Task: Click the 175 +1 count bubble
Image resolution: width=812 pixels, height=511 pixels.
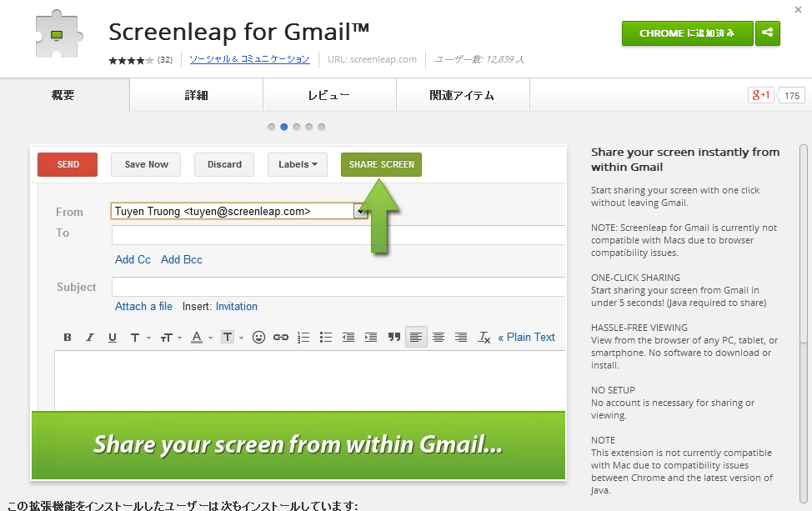Action: [x=792, y=95]
